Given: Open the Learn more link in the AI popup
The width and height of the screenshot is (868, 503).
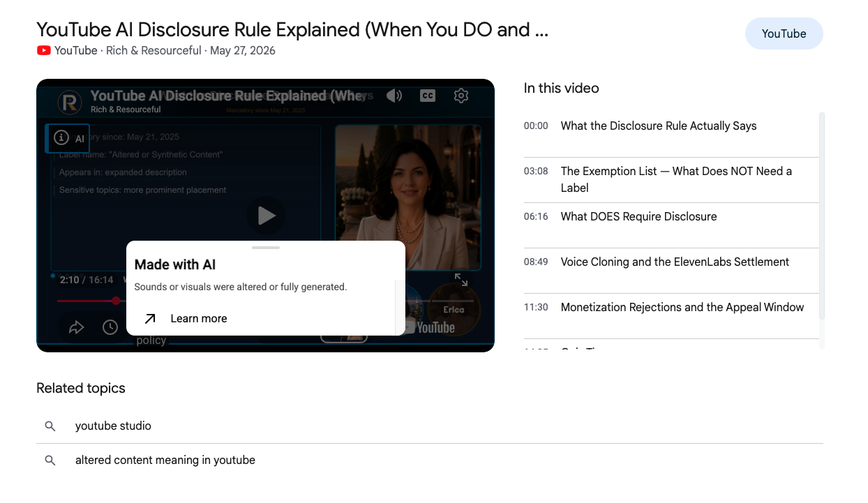Looking at the screenshot, I should (x=198, y=319).
